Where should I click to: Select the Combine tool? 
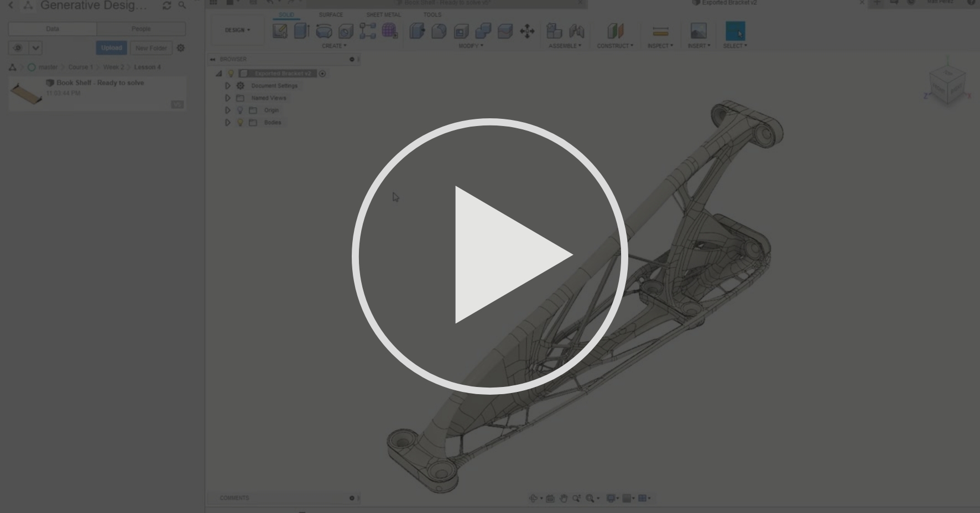[483, 31]
